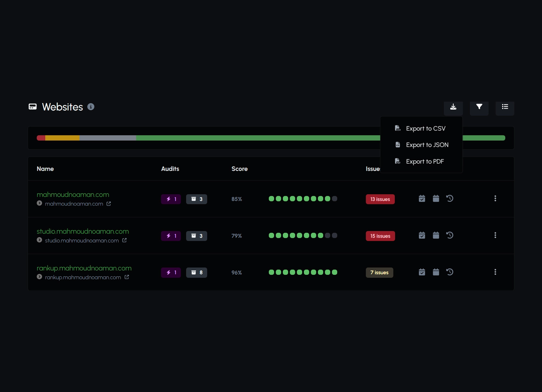The image size is (542, 392).
Task: Open studio.mahmoudnoaman.com website name link
Action: 83,231
